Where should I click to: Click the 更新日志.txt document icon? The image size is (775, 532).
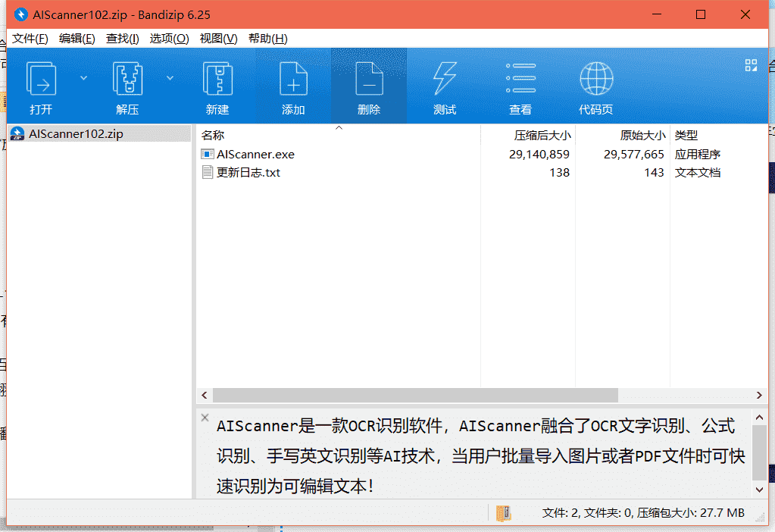pyautogui.click(x=207, y=173)
